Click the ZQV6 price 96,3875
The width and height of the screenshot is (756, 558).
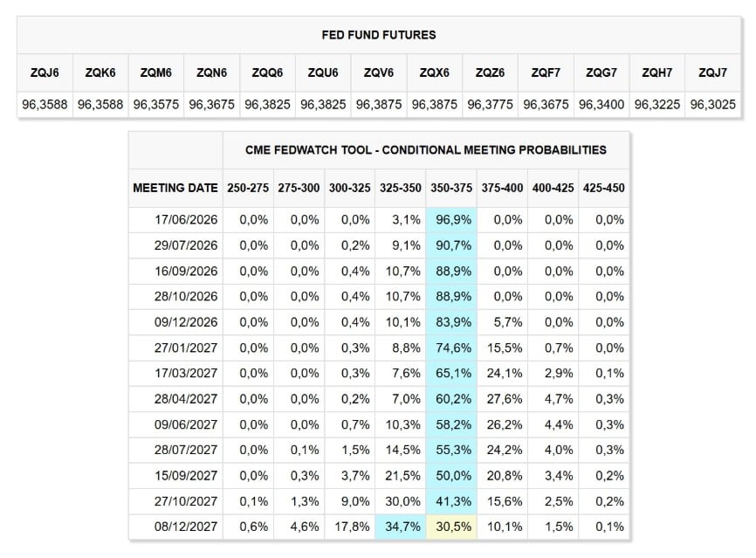pyautogui.click(x=379, y=104)
